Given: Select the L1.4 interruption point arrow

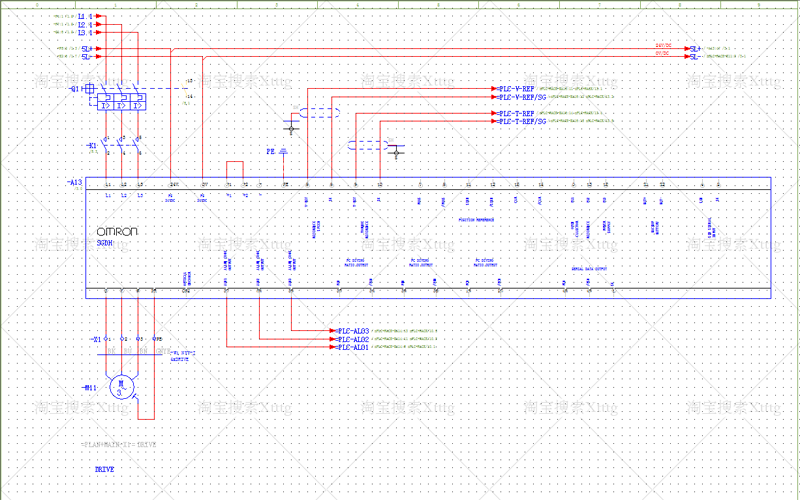Looking at the screenshot, I should [100, 16].
